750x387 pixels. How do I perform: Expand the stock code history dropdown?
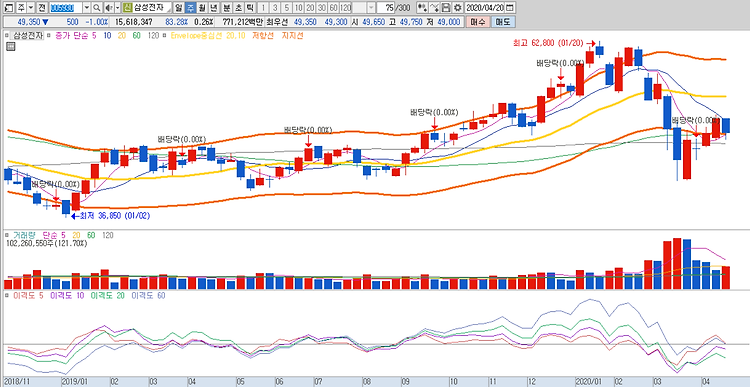pyautogui.click(x=87, y=8)
